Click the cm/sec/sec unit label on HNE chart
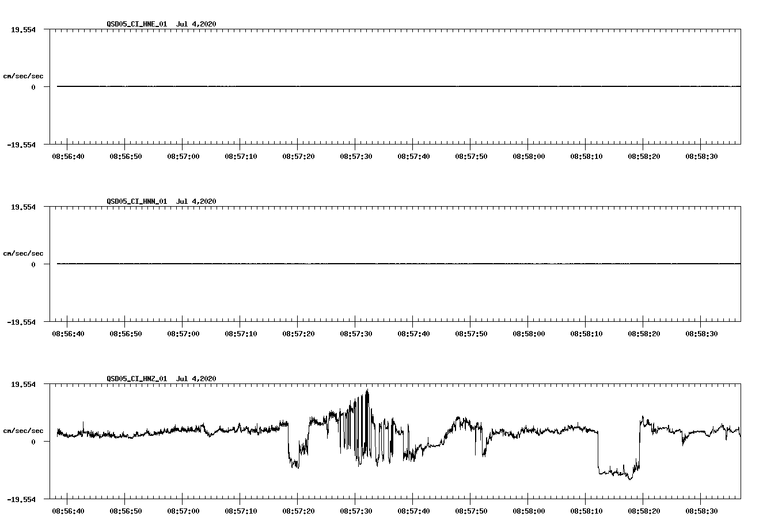The width and height of the screenshot is (782, 532). pyautogui.click(x=23, y=76)
